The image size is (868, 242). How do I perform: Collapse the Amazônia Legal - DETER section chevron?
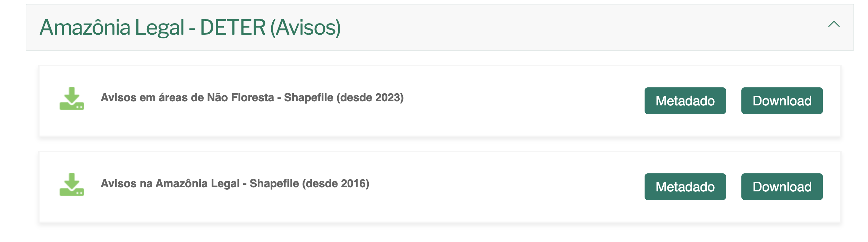click(x=834, y=24)
